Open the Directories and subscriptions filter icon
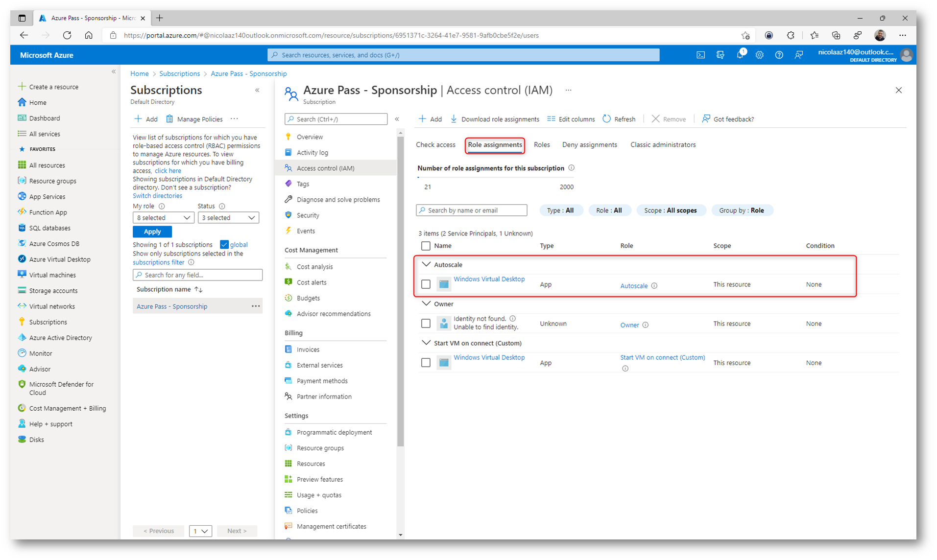The width and height of the screenshot is (937, 560). (x=721, y=55)
